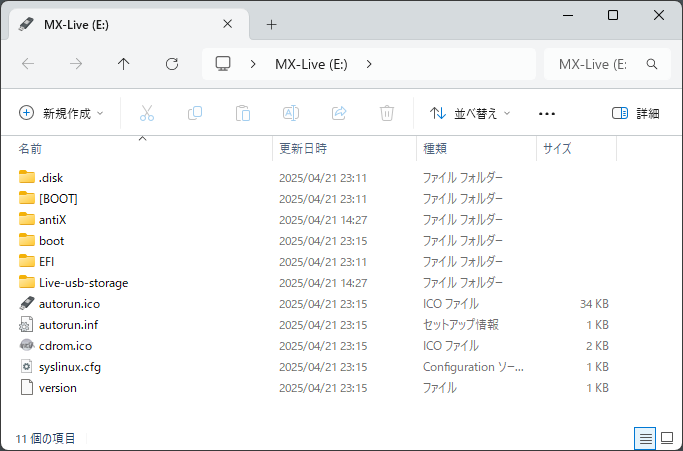Click the Rename icon in toolbar
The width and height of the screenshot is (683, 451).
click(x=291, y=113)
